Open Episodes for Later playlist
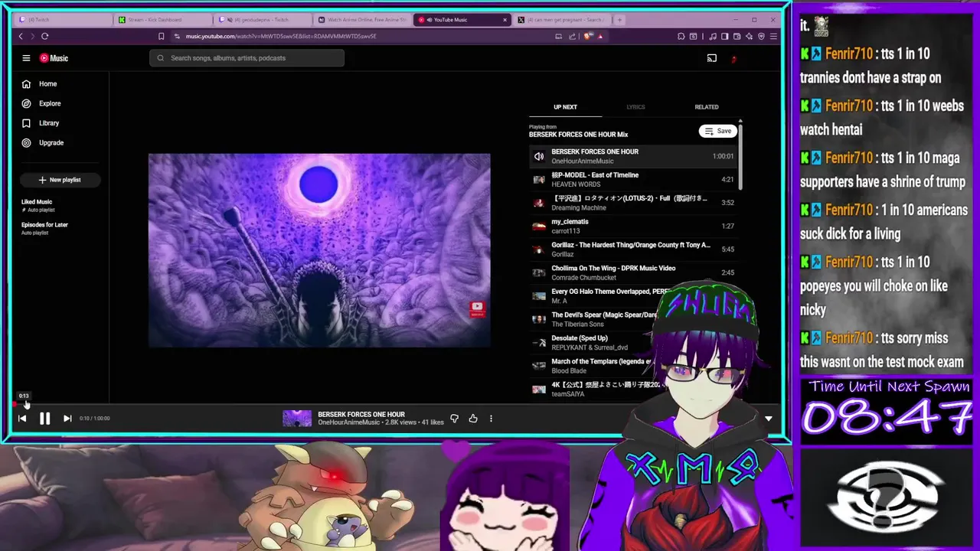The height and width of the screenshot is (551, 980). click(44, 228)
